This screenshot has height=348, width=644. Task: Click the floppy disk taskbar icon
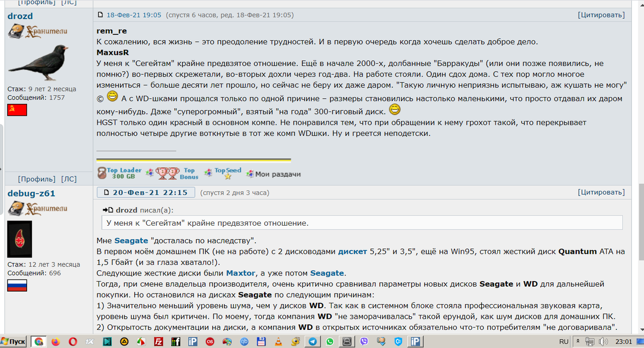click(x=261, y=341)
